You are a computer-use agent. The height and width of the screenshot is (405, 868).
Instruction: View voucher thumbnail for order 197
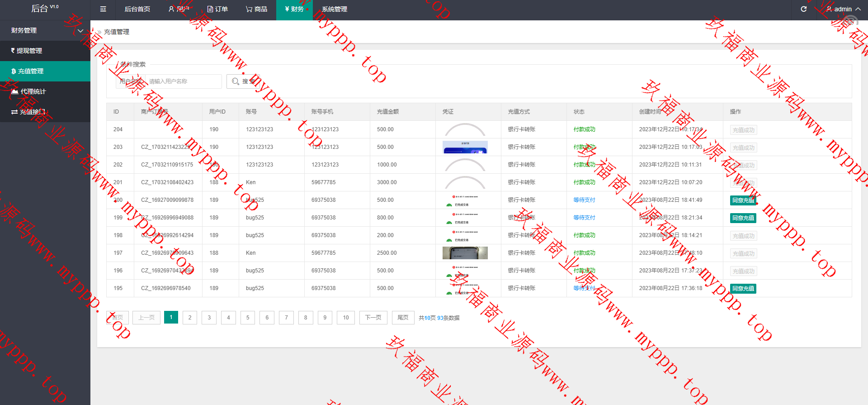465,253
